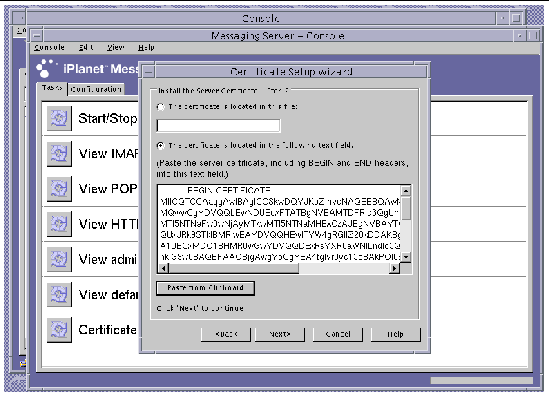Switch to the Configuration tab

pos(96,89)
